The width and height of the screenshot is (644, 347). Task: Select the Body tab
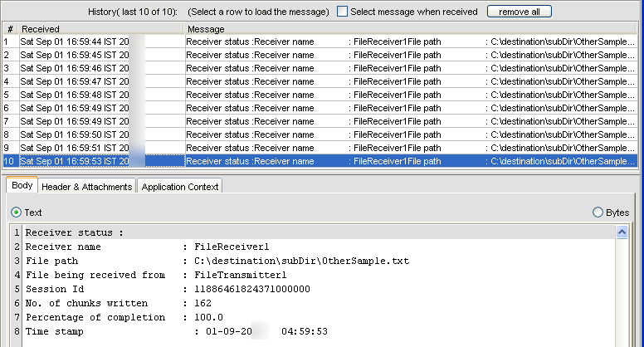[x=22, y=185]
